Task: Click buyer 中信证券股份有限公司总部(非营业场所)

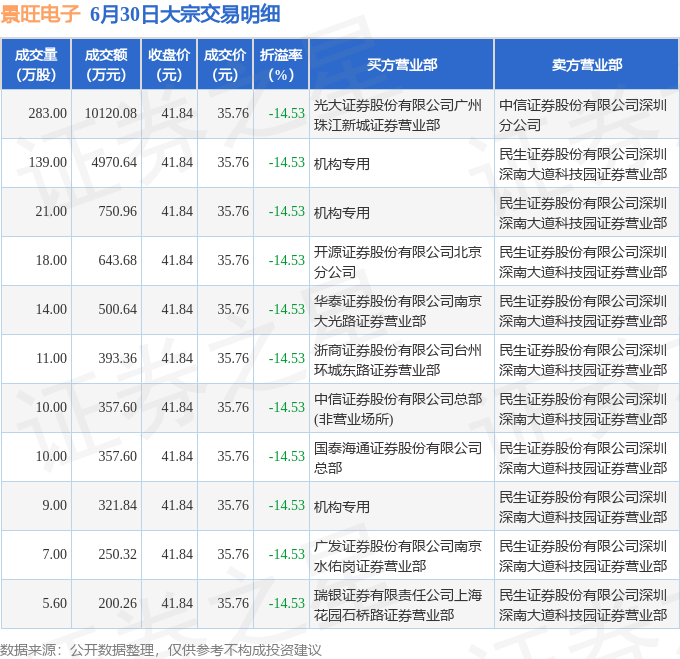Action: coord(398,409)
